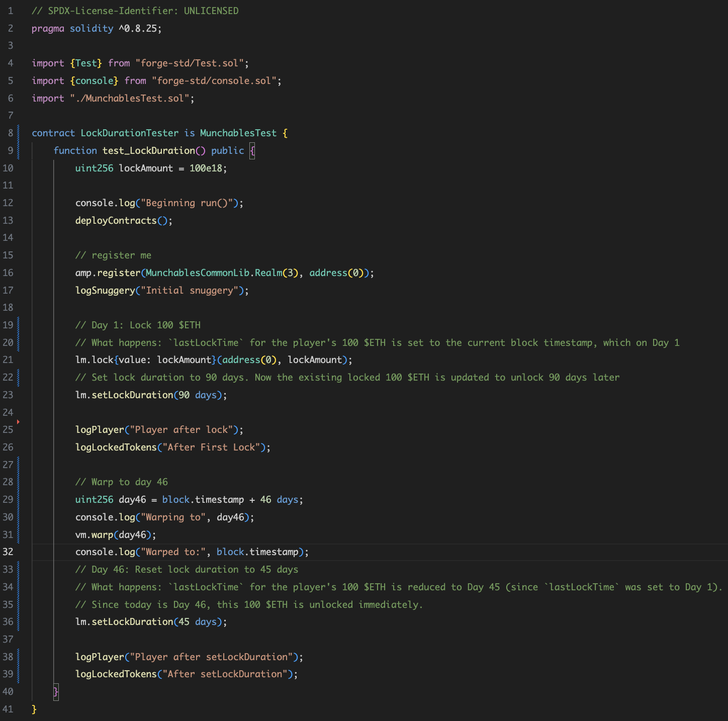Image resolution: width=728 pixels, height=721 pixels.
Task: Click the "vm.warp" call
Action: 95,534
